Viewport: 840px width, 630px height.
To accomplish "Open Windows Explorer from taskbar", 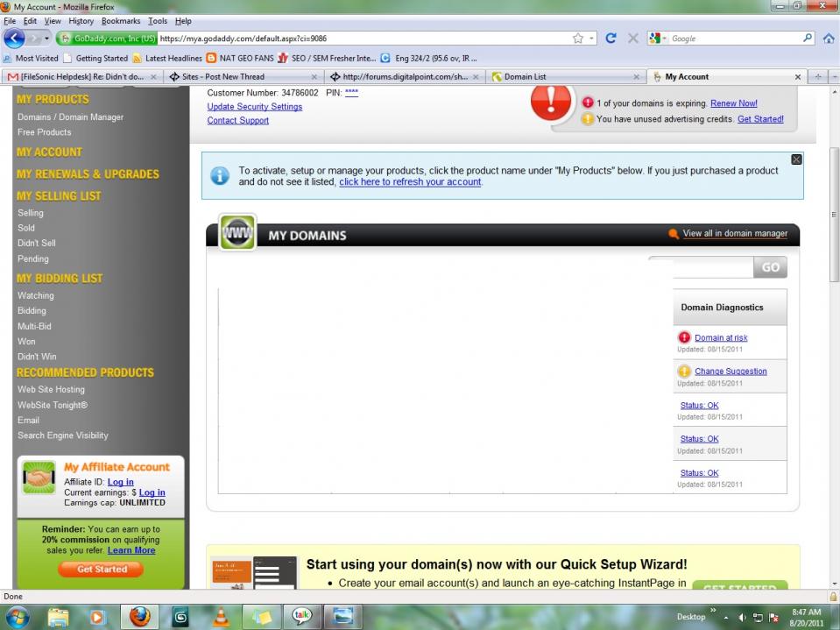I will (x=58, y=617).
